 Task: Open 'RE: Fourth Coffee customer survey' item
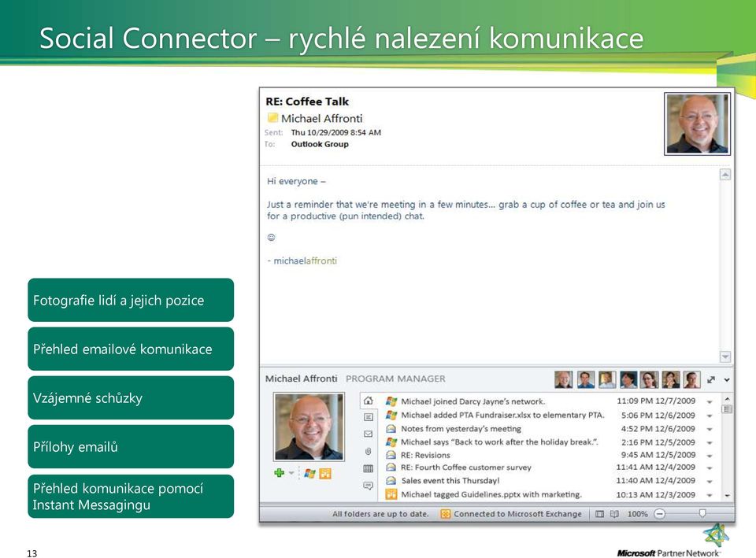(x=465, y=467)
